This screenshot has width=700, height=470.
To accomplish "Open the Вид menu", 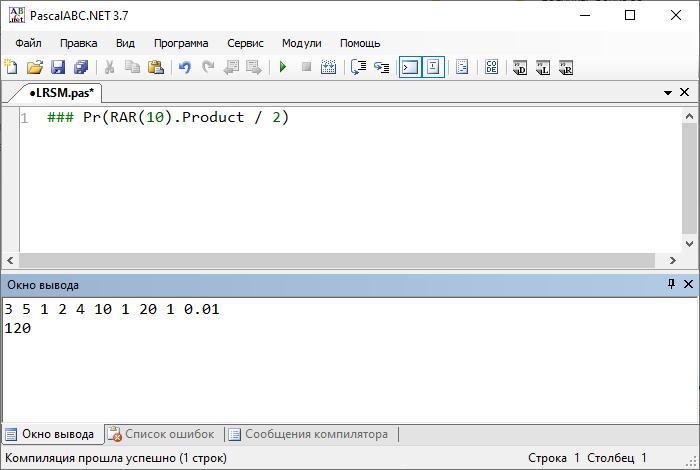I will coord(125,43).
